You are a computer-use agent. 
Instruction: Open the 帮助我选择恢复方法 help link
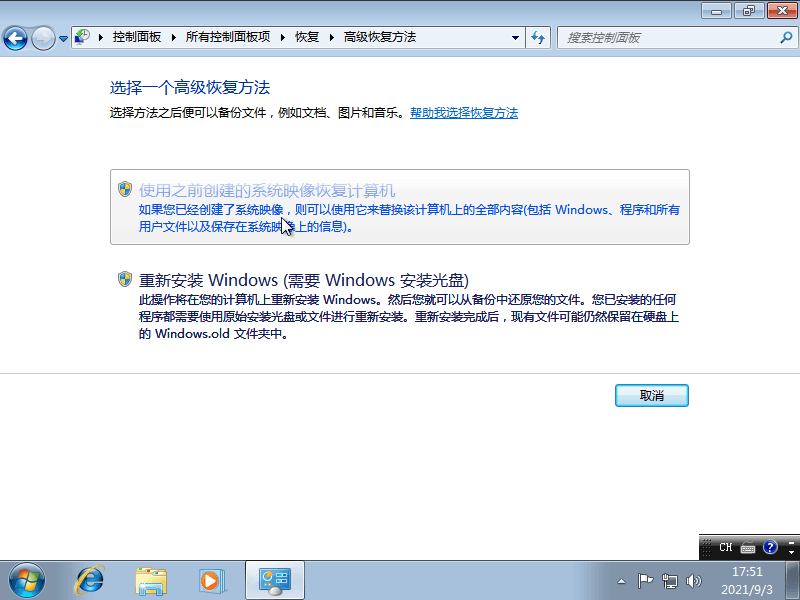(464, 113)
